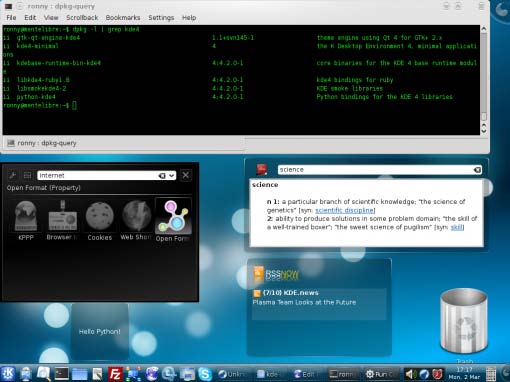Image resolution: width=510 pixels, height=382 pixels.
Task: Open the Bookmarks menu in Konsole
Action: [x=123, y=18]
